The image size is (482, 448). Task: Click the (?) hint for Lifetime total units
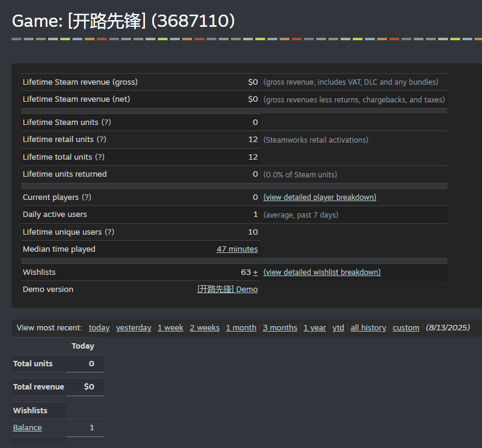[x=101, y=157]
